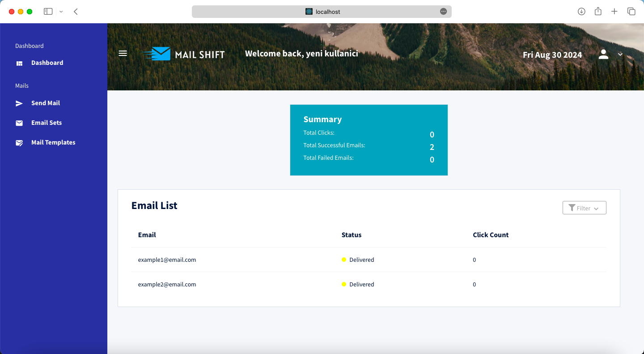Click the Mail Templates icon in sidebar
Viewport: 644px width, 354px height.
19,142
